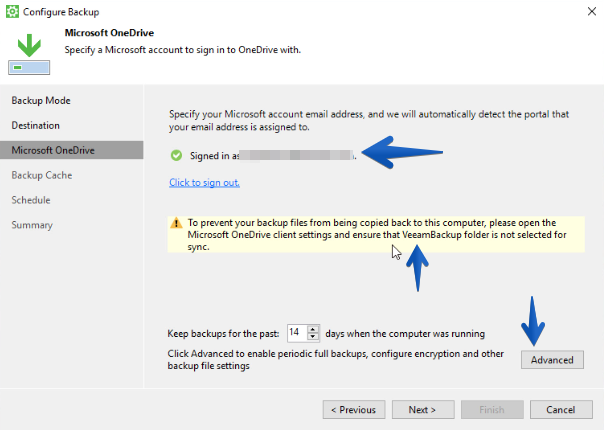Image resolution: width=604 pixels, height=430 pixels.
Task: Click the green checkmark signed-in status icon
Action: (x=176, y=156)
